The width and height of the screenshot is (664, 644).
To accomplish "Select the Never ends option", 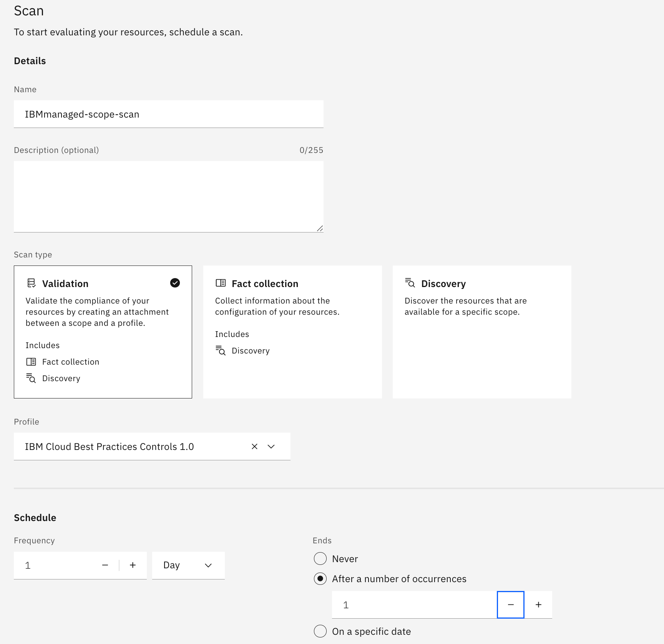I will point(320,559).
